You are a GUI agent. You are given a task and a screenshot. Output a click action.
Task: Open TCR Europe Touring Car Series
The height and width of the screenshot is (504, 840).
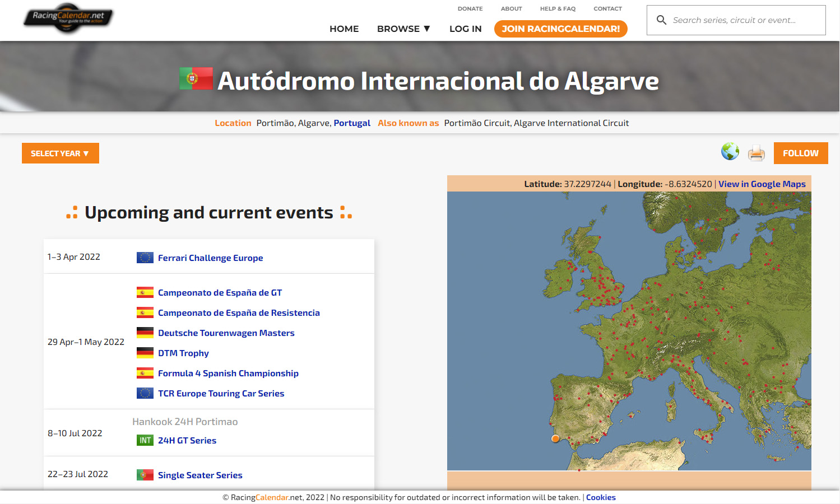[x=221, y=393]
